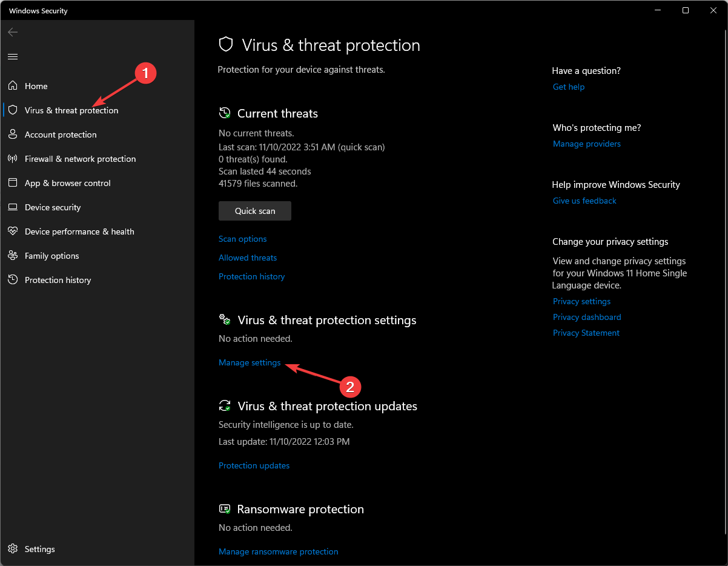Select Virus & threat protection menu item
The height and width of the screenshot is (566, 728).
pos(71,110)
